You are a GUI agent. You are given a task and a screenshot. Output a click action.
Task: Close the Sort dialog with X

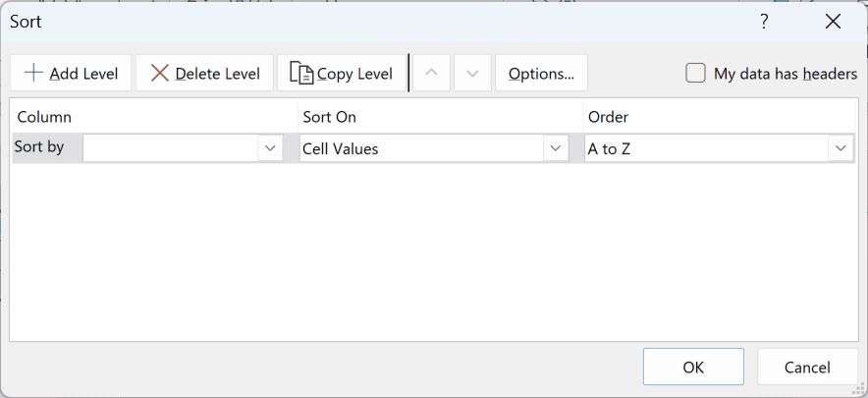(833, 23)
